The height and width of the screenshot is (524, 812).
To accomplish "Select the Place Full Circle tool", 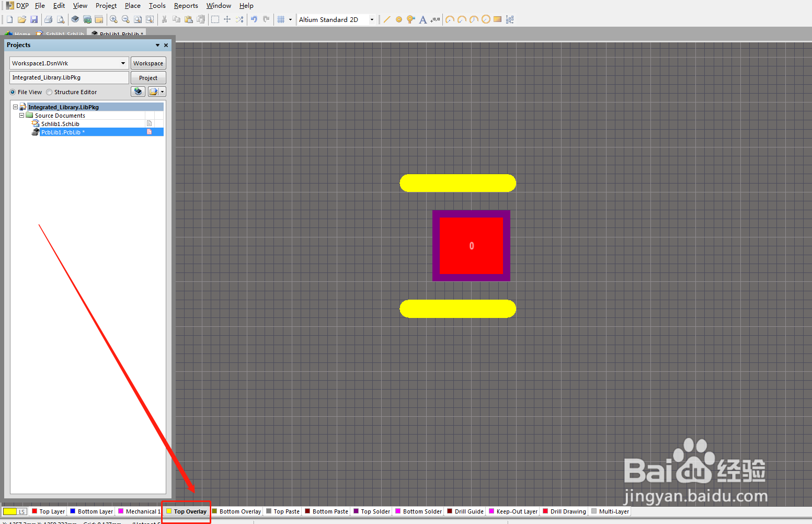I will pyautogui.click(x=486, y=19).
